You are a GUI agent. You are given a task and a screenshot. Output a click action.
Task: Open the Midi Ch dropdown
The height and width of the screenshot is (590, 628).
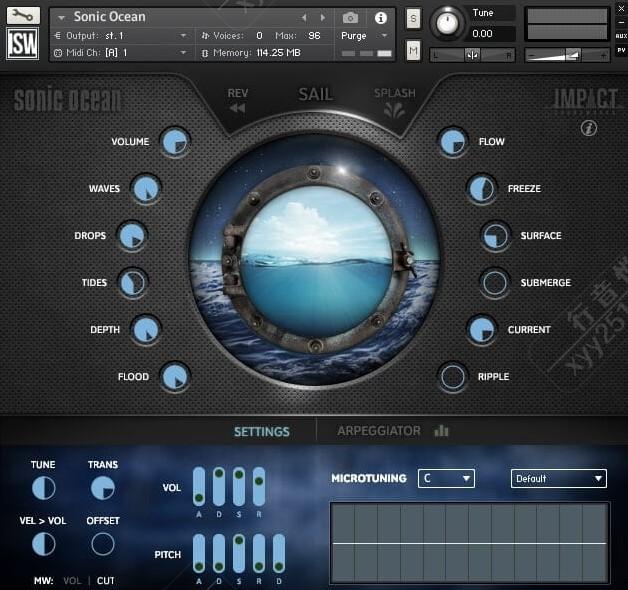(x=122, y=52)
